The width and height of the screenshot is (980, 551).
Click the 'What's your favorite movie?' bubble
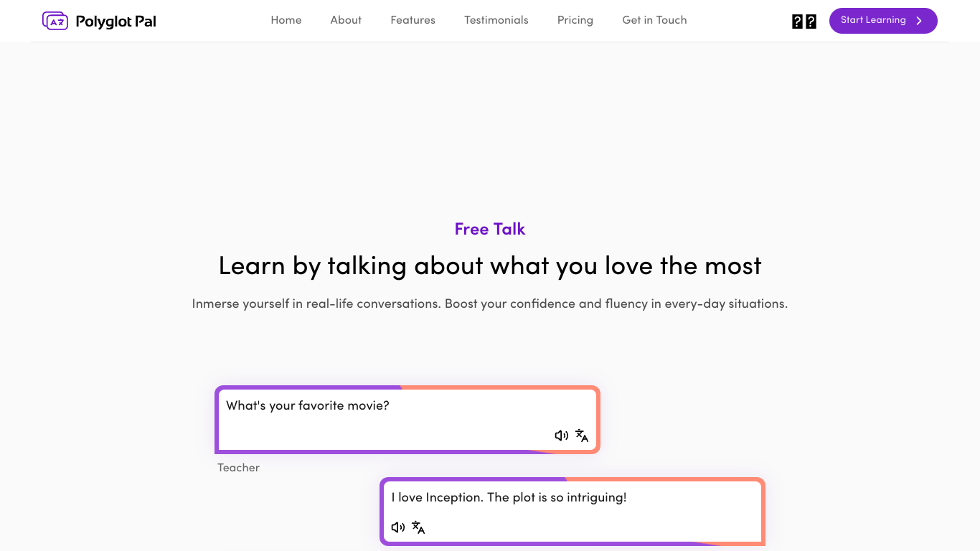[x=407, y=420]
